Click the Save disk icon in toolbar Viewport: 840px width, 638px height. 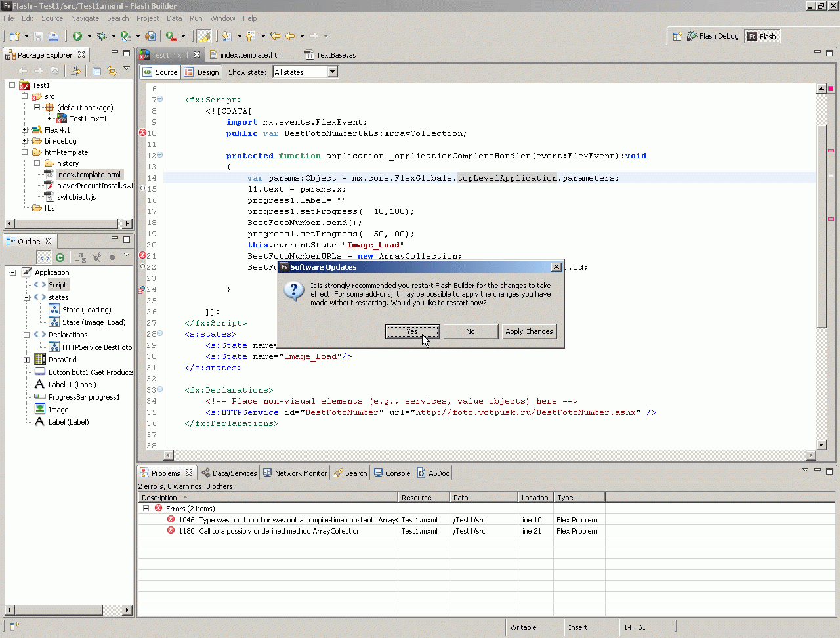coord(38,36)
